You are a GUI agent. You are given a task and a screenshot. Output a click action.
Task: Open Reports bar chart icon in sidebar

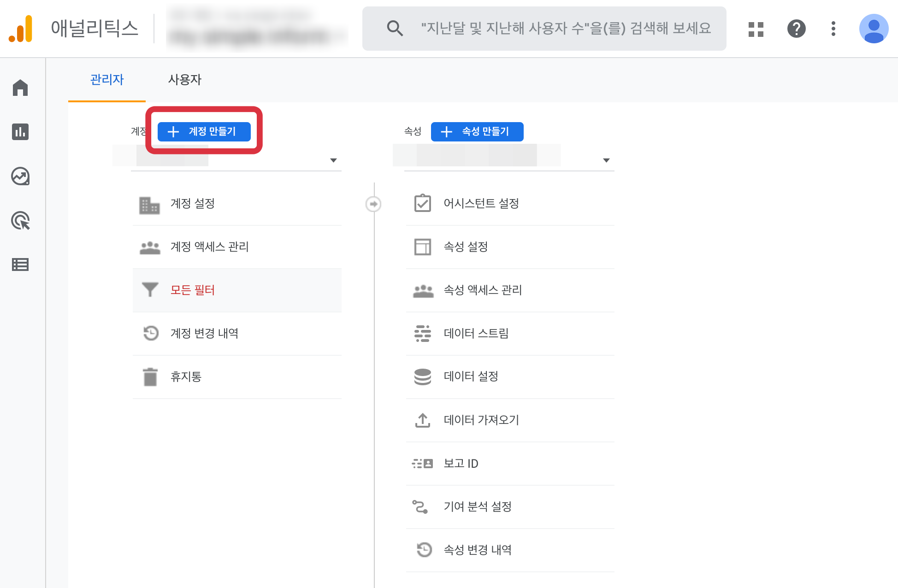pyautogui.click(x=20, y=132)
